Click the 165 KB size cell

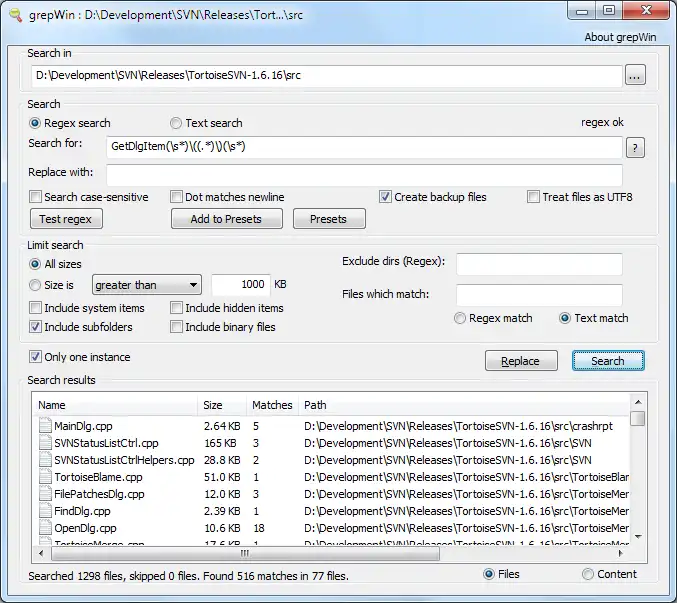click(x=220, y=443)
